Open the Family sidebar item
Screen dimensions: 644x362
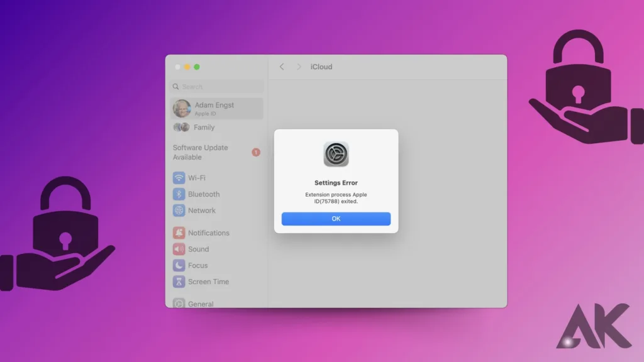[203, 127]
